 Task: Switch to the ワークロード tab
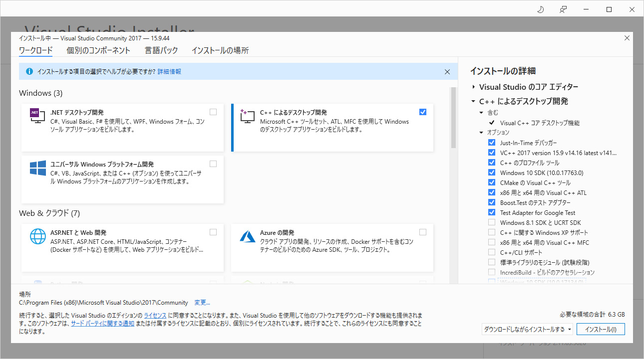[35, 50]
